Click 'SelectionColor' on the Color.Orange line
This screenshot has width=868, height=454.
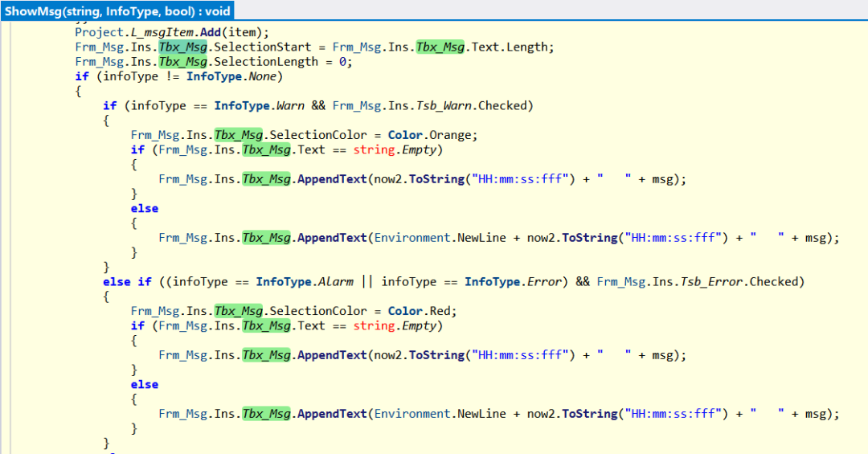317,135
